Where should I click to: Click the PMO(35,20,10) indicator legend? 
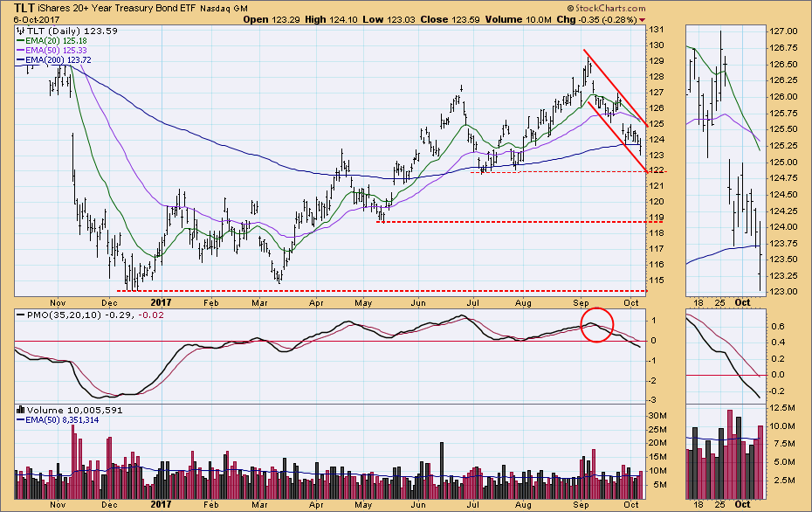pos(90,315)
